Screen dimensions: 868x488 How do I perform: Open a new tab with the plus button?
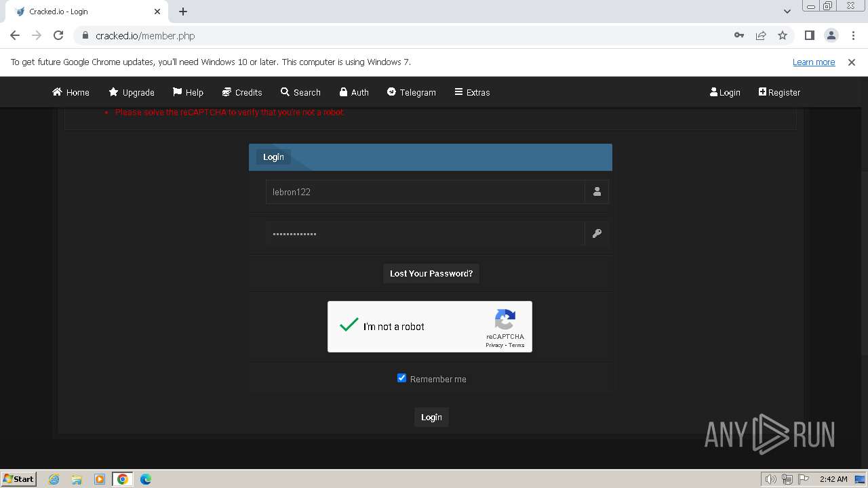[183, 12]
